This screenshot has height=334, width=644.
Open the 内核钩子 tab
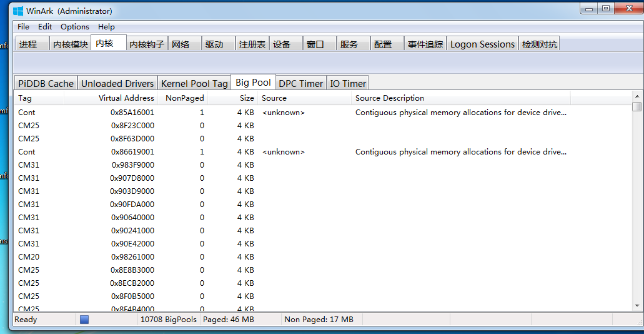(x=147, y=44)
